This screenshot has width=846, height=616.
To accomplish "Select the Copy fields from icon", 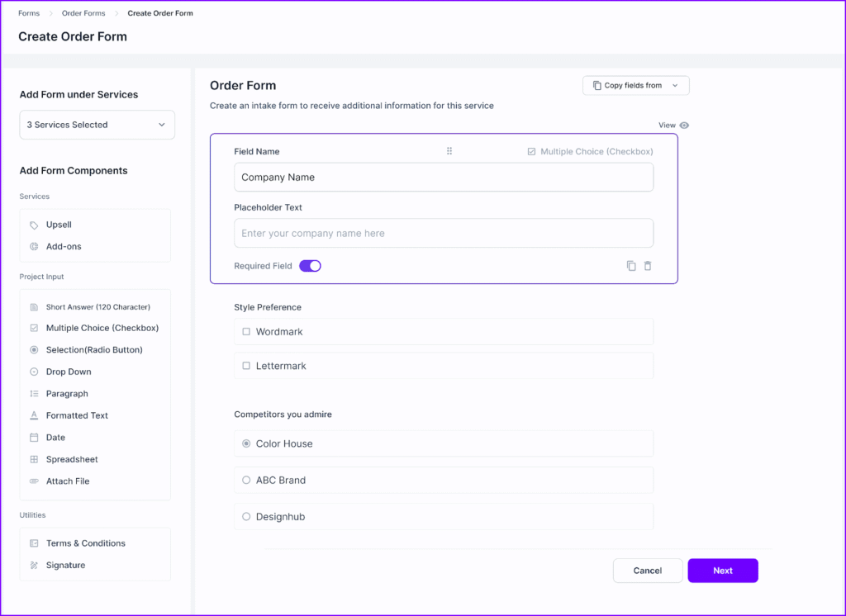I will (597, 85).
